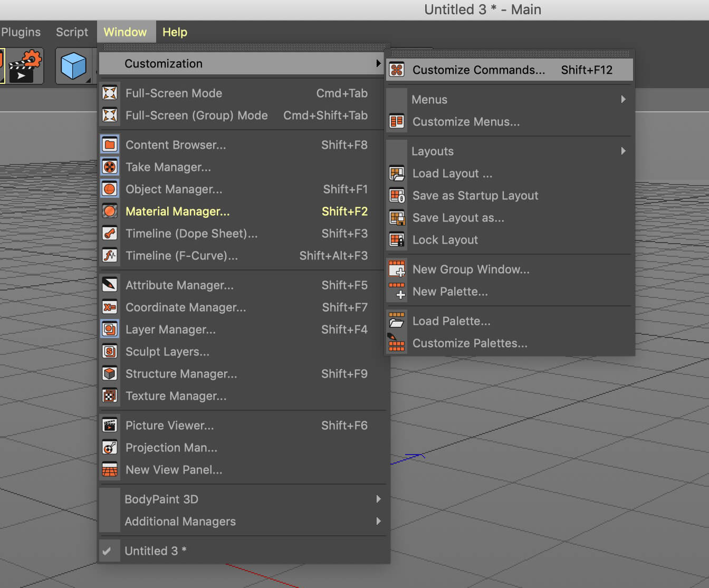Click the Load Layout icon

pos(397,173)
